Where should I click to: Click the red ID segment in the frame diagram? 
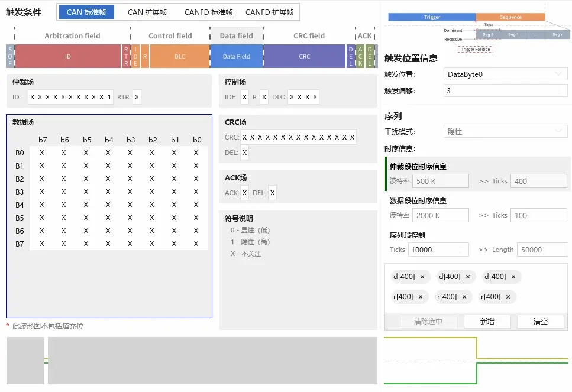tap(67, 56)
